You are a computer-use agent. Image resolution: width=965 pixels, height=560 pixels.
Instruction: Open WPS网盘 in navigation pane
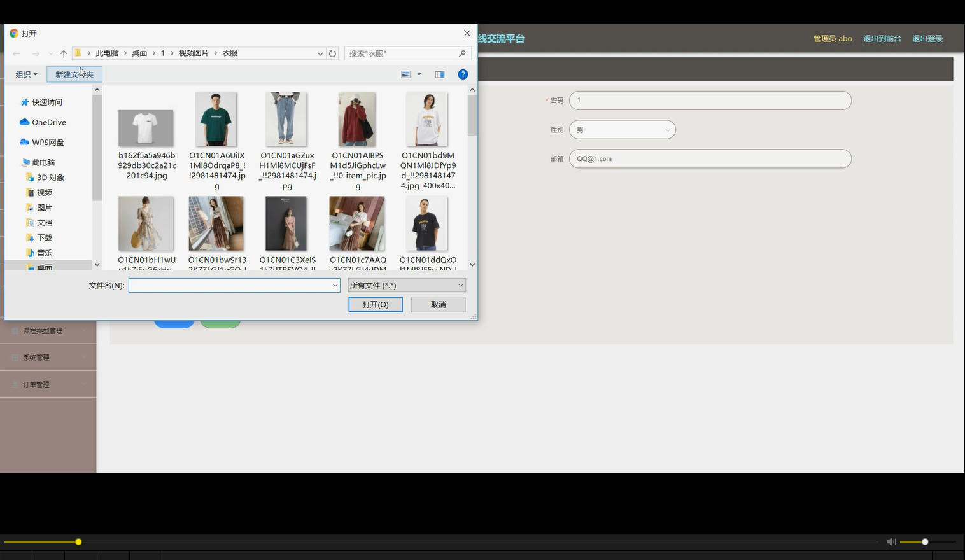(x=42, y=142)
